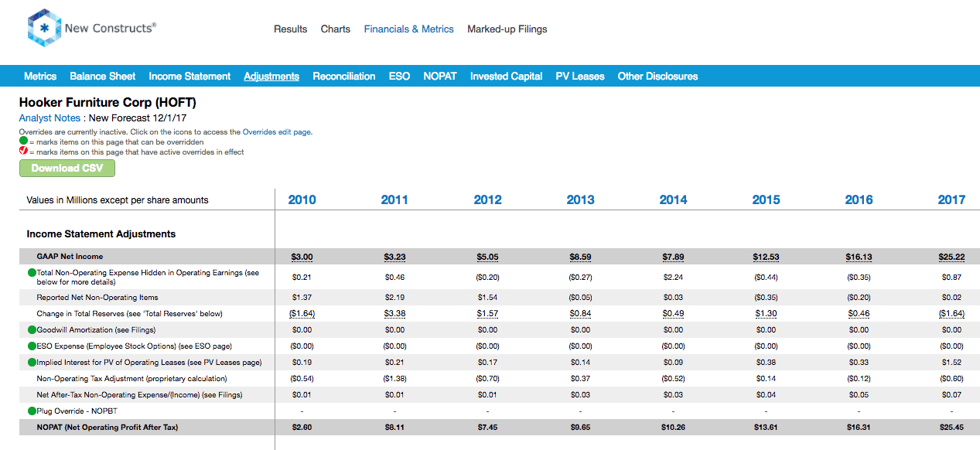Click New Forecast 12/1/17 note text
This screenshot has width=980, height=450.
[136, 118]
